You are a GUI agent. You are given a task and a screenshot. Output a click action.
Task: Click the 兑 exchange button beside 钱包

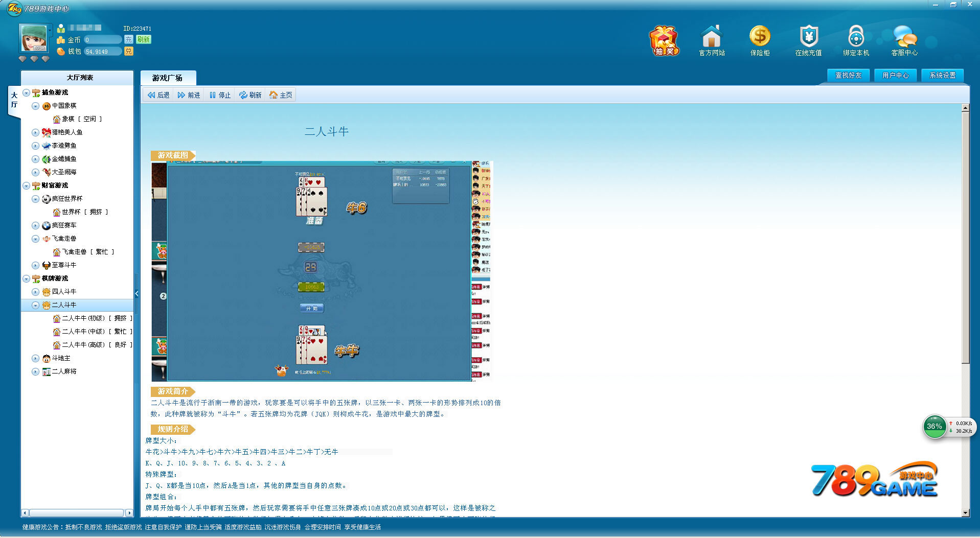coord(128,51)
